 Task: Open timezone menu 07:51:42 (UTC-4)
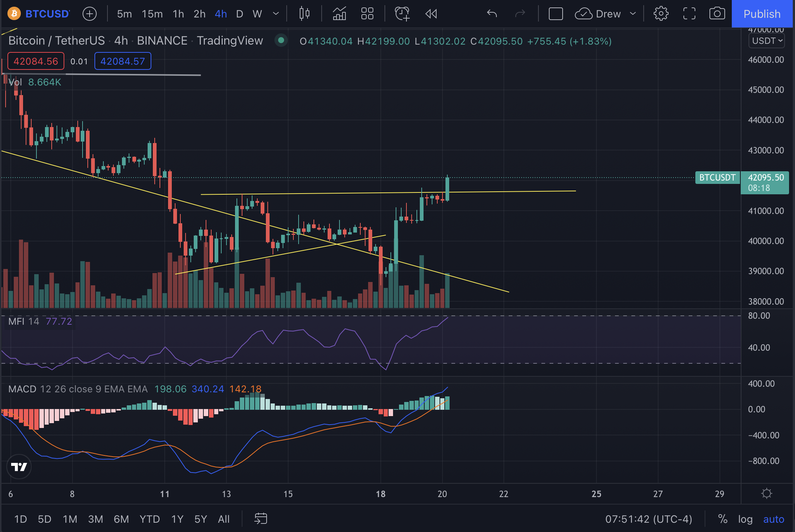pyautogui.click(x=648, y=519)
